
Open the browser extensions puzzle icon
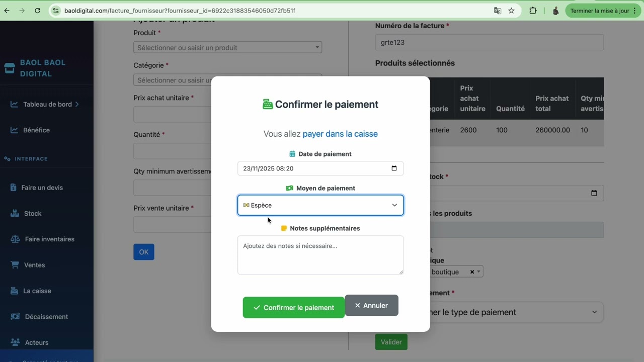[533, 11]
